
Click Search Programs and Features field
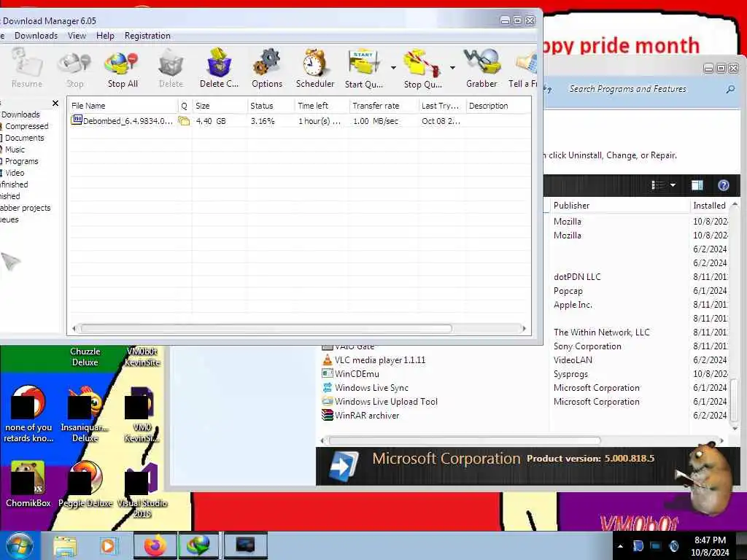[x=643, y=89]
